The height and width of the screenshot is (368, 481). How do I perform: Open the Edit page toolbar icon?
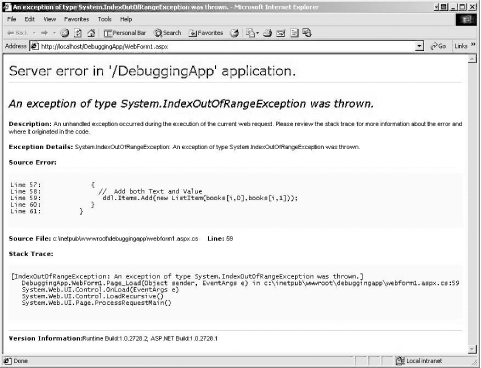click(281, 33)
